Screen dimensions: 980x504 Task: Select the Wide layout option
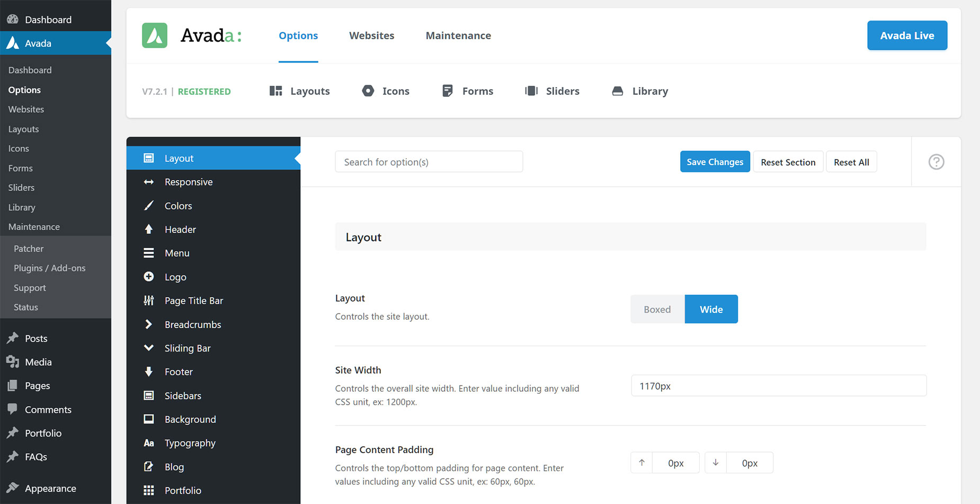click(711, 309)
